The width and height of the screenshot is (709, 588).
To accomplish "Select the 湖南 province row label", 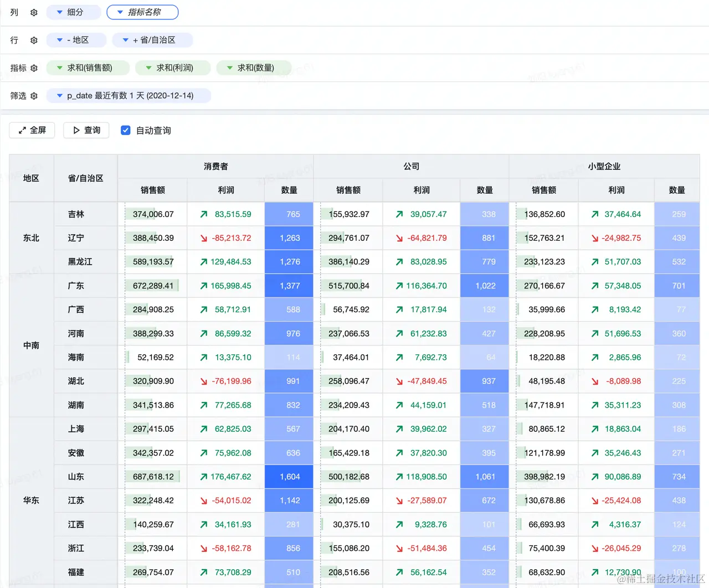I will [86, 405].
